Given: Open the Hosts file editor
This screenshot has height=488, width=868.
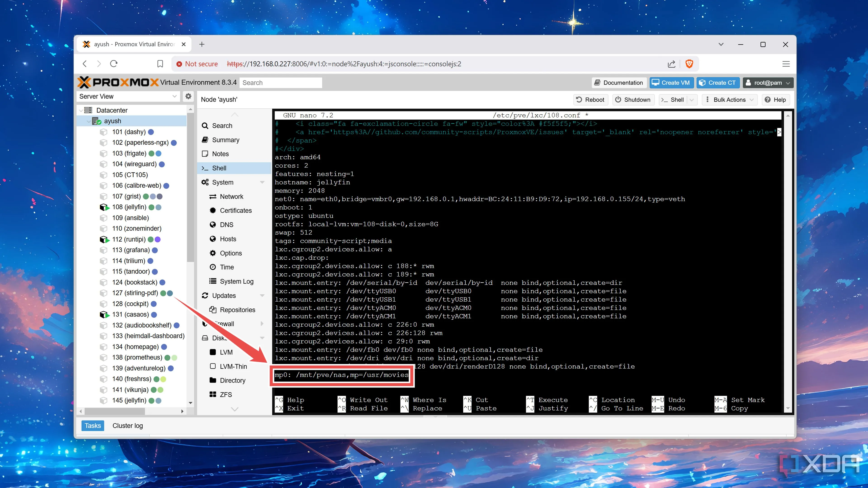Looking at the screenshot, I should click(227, 239).
